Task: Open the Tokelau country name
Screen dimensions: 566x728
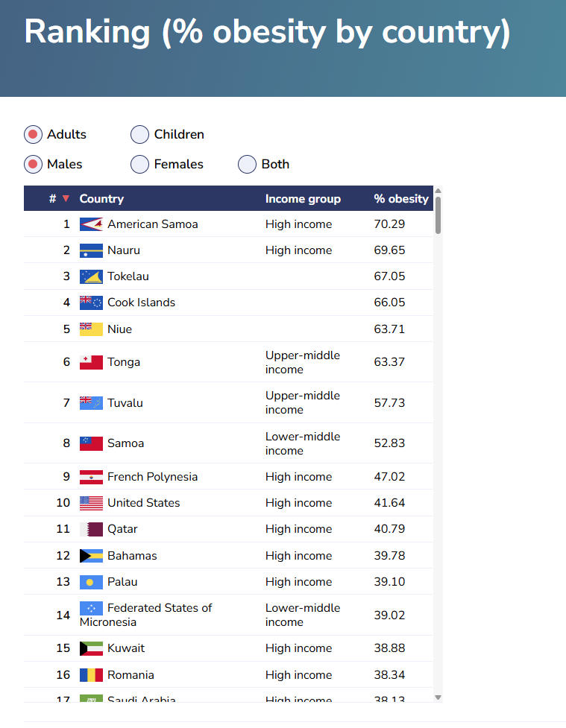Action: [128, 276]
